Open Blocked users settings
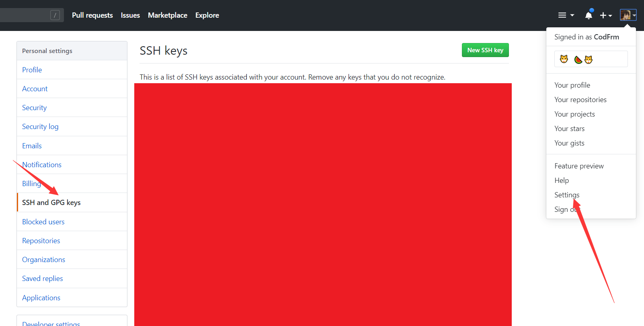This screenshot has height=326, width=644. point(43,222)
